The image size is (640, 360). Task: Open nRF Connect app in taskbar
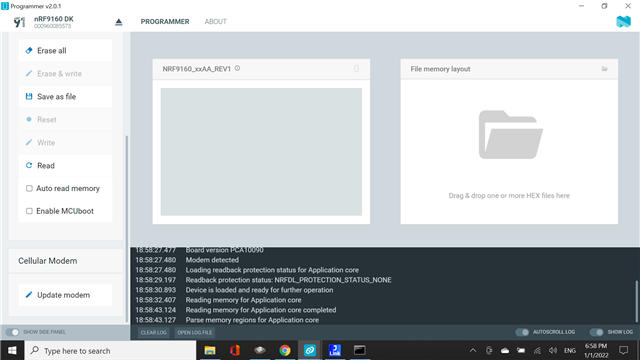pos(310,350)
